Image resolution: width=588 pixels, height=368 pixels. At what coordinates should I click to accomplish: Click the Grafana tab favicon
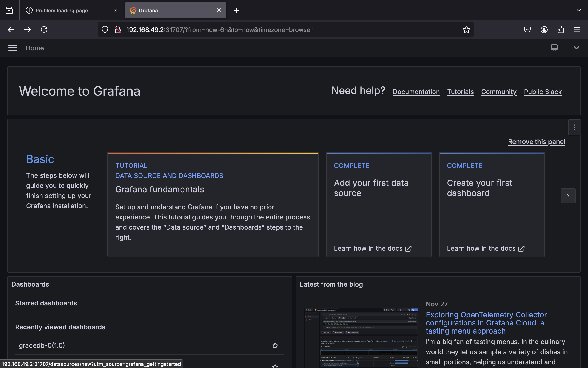133,10
